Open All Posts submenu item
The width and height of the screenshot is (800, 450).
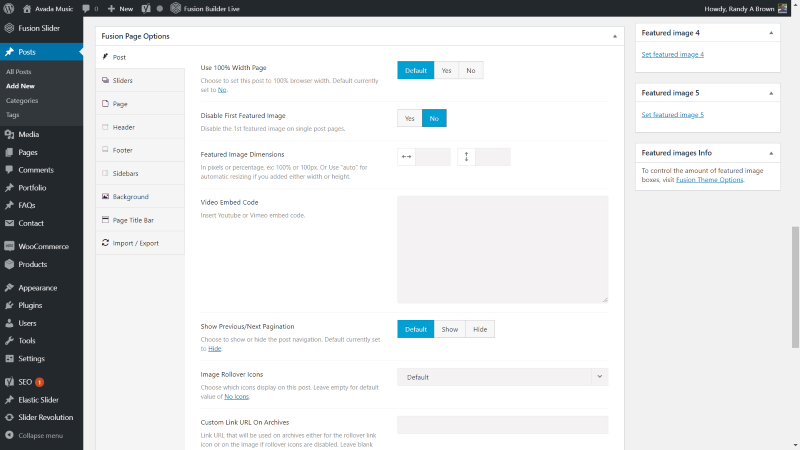[18, 72]
